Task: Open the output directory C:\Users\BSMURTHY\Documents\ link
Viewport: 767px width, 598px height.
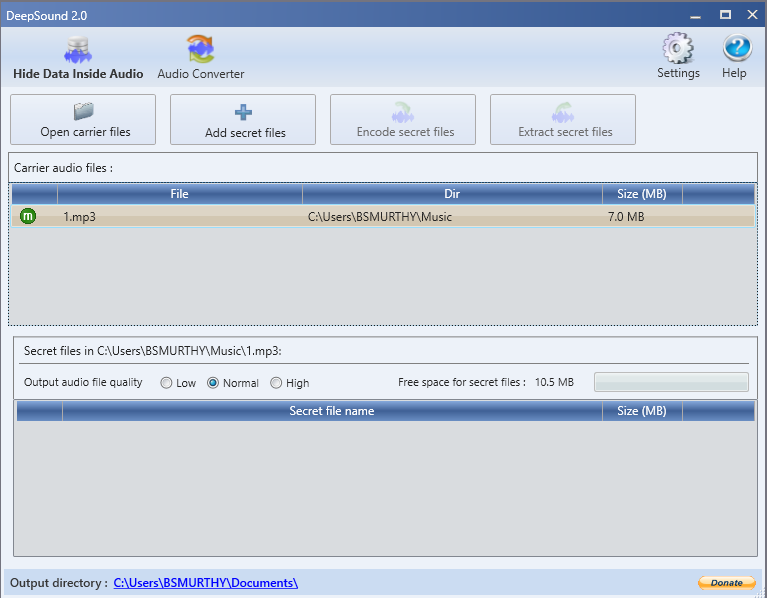Action: tap(205, 583)
